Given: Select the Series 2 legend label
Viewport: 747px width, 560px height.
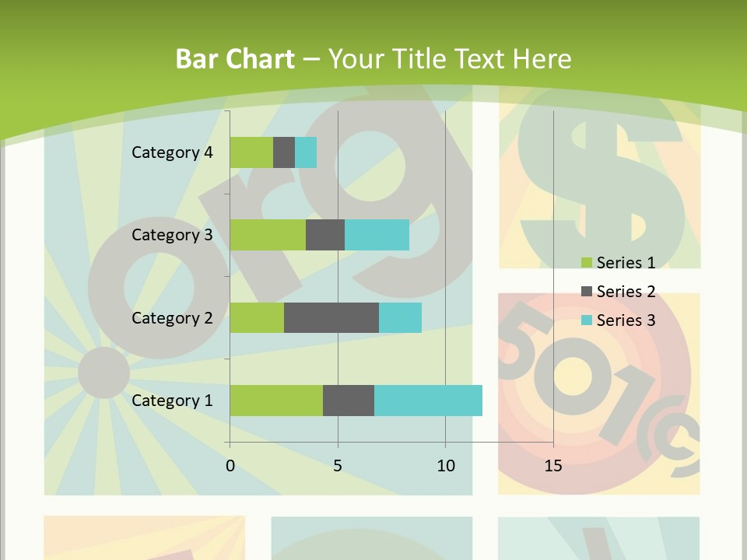Looking at the screenshot, I should tap(626, 292).
